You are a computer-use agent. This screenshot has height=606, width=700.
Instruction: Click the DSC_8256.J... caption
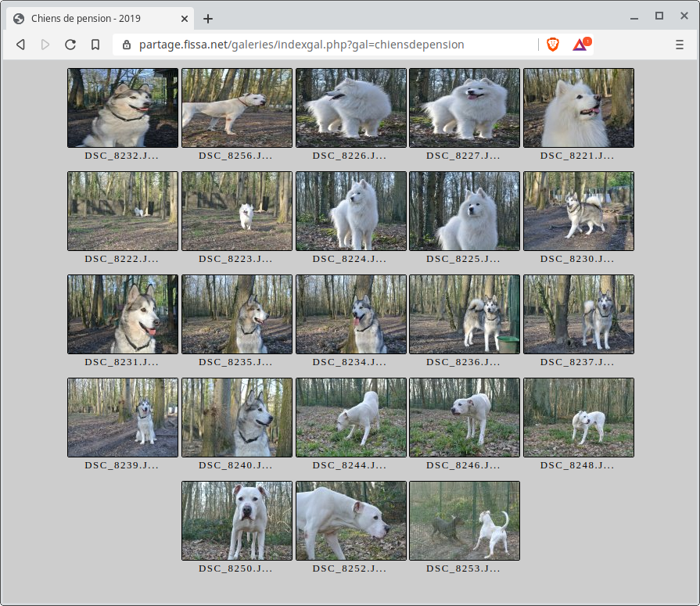[235, 156]
